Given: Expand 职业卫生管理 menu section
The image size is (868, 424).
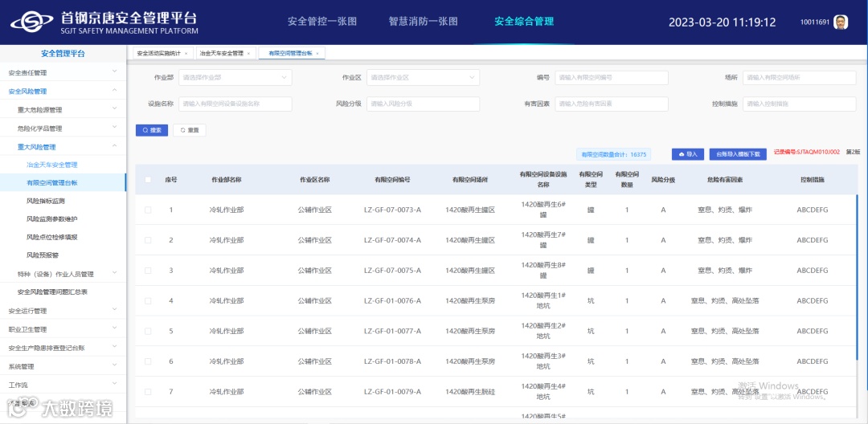Looking at the screenshot, I should [63, 329].
